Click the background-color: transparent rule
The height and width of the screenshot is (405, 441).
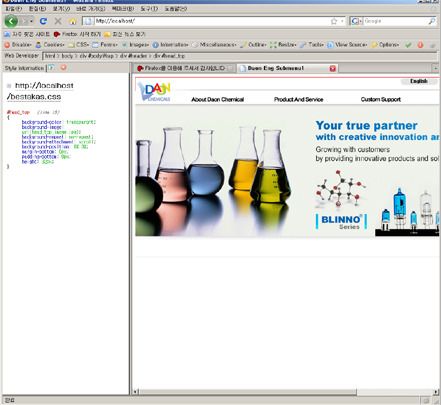point(59,122)
